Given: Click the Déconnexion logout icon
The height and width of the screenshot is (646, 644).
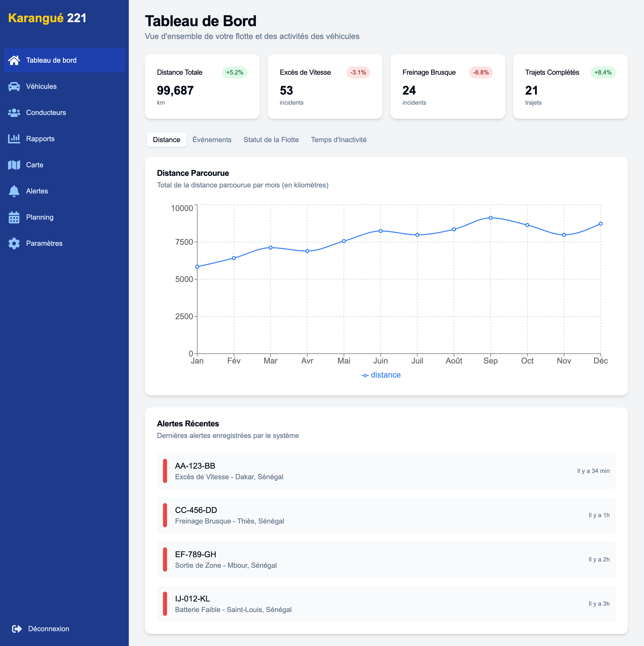Looking at the screenshot, I should pyautogui.click(x=17, y=629).
